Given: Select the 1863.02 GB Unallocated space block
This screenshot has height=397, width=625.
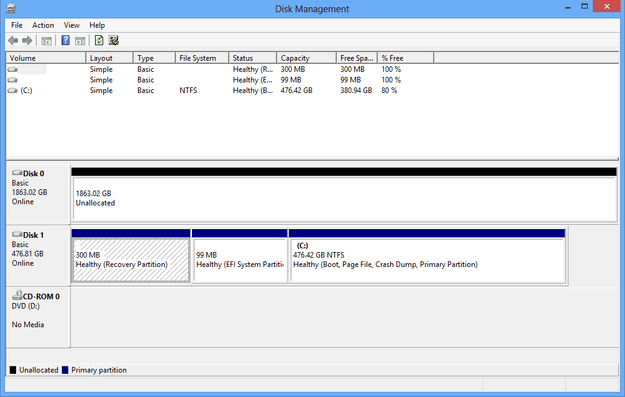Looking at the screenshot, I should pyautogui.click(x=344, y=198).
